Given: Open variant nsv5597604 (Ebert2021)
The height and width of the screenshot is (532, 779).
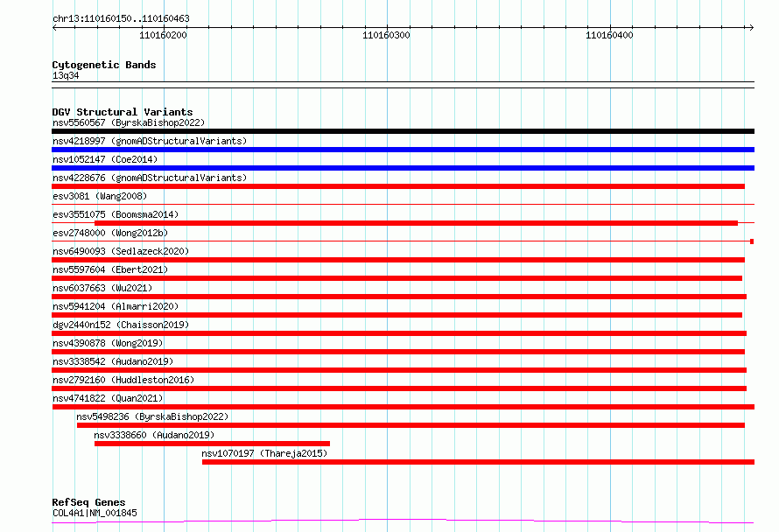Looking at the screenshot, I should click(110, 269).
